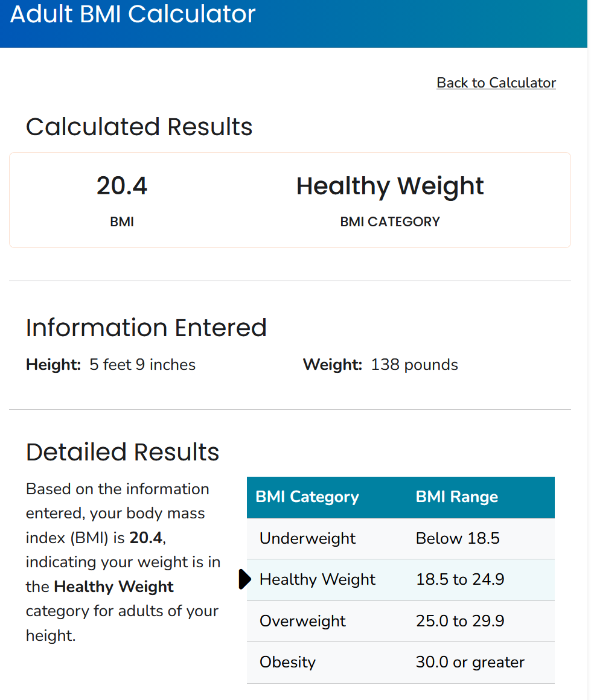Viewport: 591px width, 700px height.
Task: Select the Calculated Results heading
Action: click(139, 127)
